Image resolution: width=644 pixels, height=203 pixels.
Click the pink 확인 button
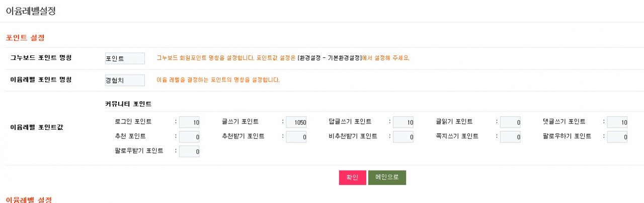[352, 178]
